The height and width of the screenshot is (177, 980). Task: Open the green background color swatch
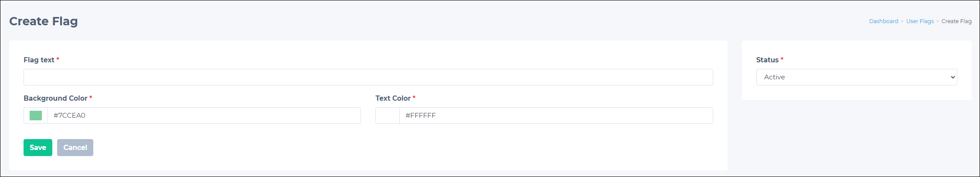coord(36,116)
